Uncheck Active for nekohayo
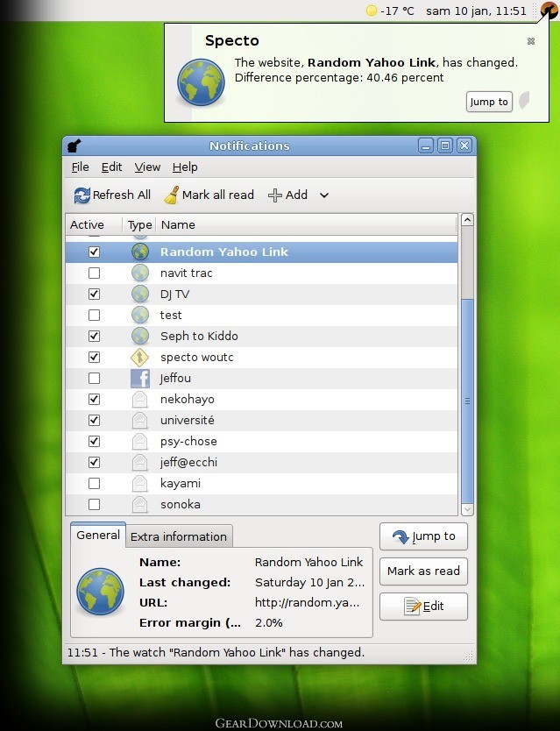 94,399
